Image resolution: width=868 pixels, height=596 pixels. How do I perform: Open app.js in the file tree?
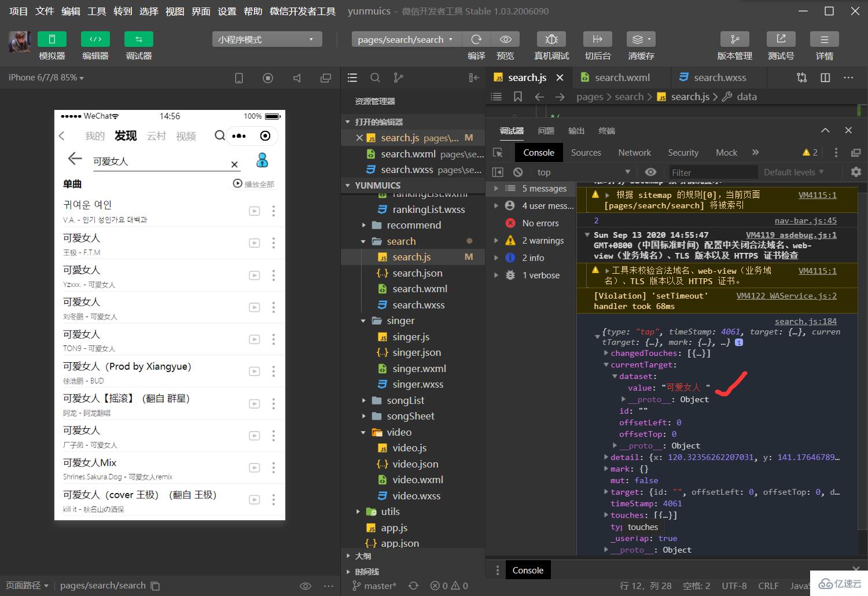click(x=393, y=528)
